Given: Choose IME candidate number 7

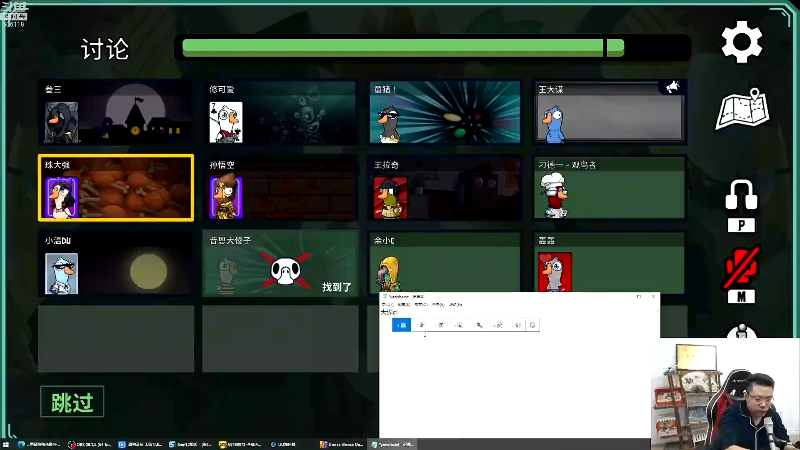Looking at the screenshot, I should click(517, 325).
